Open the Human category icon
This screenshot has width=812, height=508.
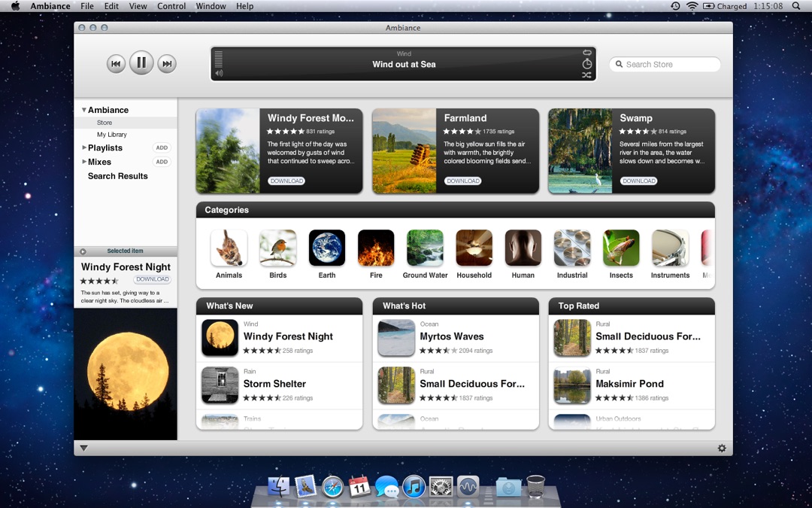coord(523,248)
